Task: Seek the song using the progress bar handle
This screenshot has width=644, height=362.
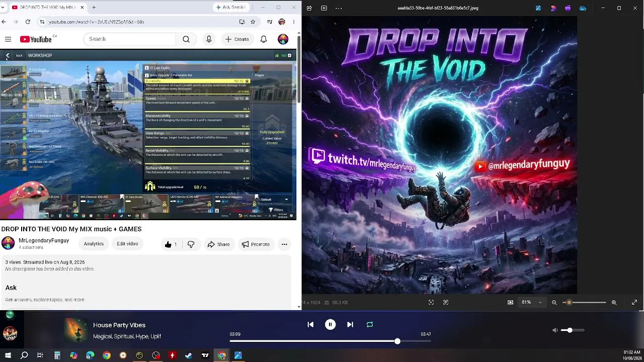Action: (x=397, y=341)
